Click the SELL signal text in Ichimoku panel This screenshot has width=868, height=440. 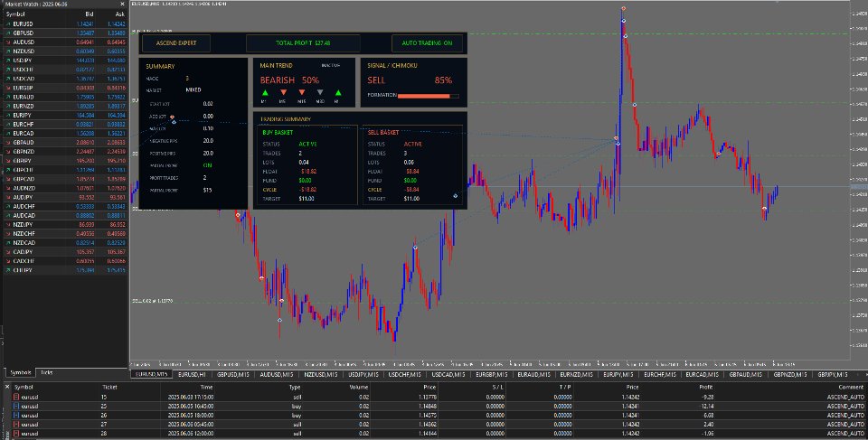coord(376,80)
